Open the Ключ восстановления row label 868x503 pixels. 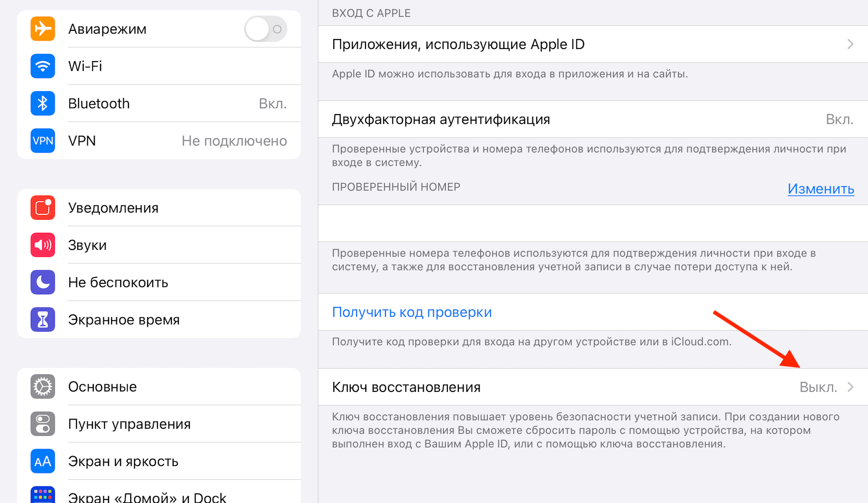pyautogui.click(x=406, y=387)
